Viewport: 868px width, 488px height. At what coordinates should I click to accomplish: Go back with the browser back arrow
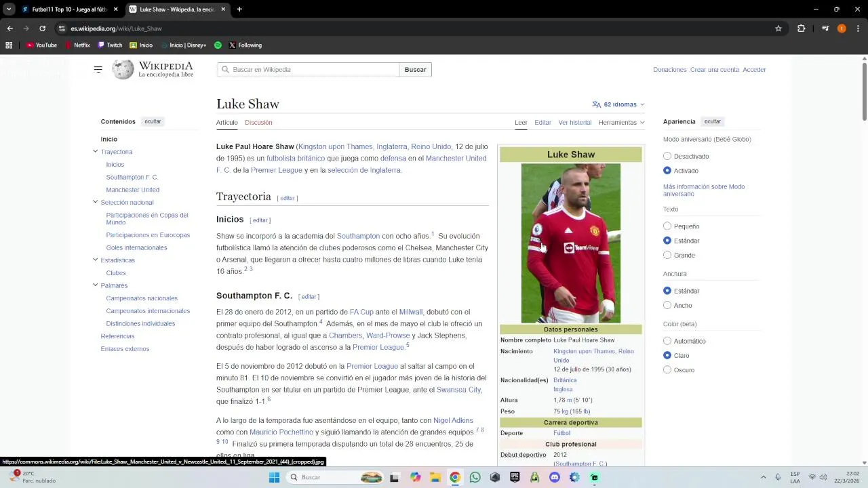point(9,28)
